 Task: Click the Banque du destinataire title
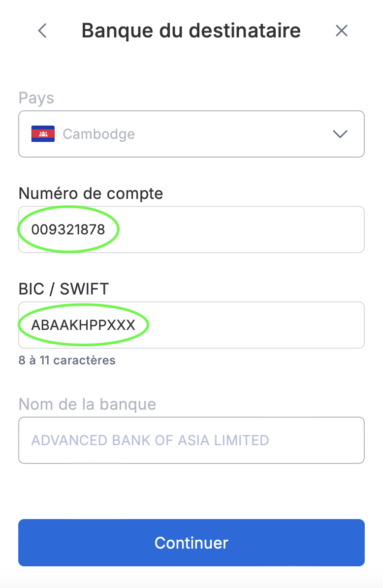(191, 31)
